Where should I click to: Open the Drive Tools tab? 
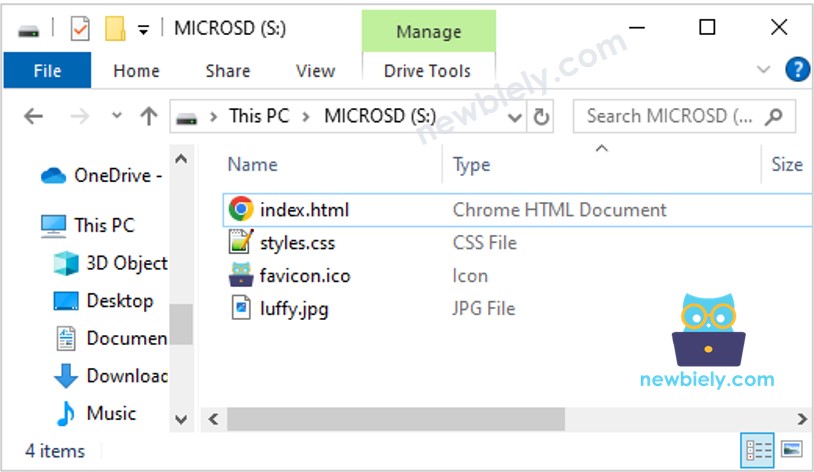pyautogui.click(x=427, y=71)
